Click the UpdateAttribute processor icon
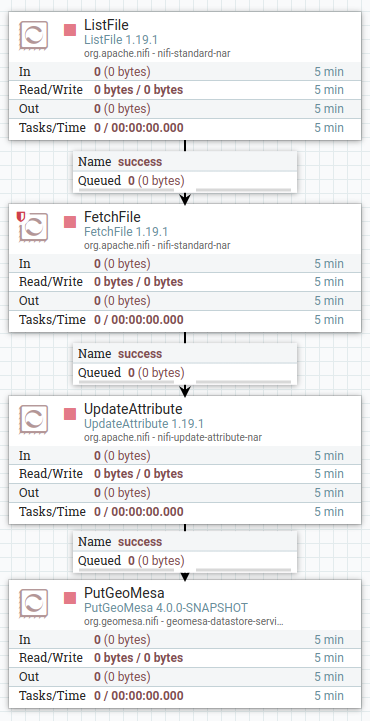Viewport: 370px width, 721px height. [34, 419]
